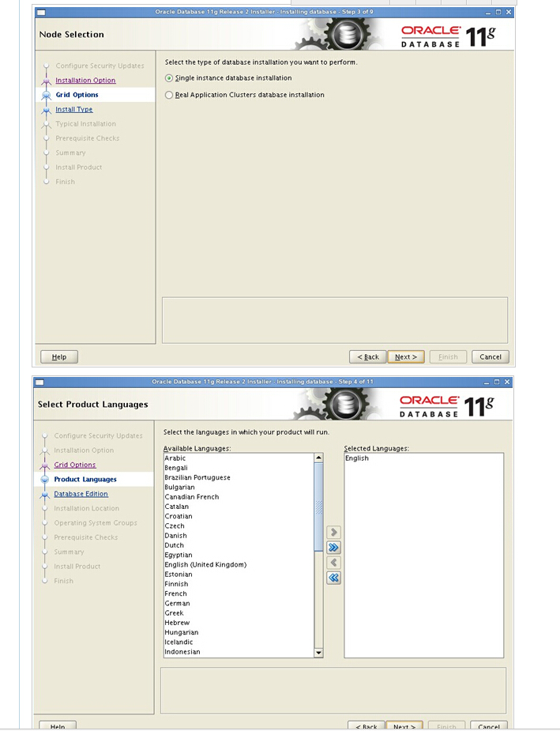Screen dimensions: 560x731
Task: Select Product Languages step in sidebar
Action: [x=85, y=479]
